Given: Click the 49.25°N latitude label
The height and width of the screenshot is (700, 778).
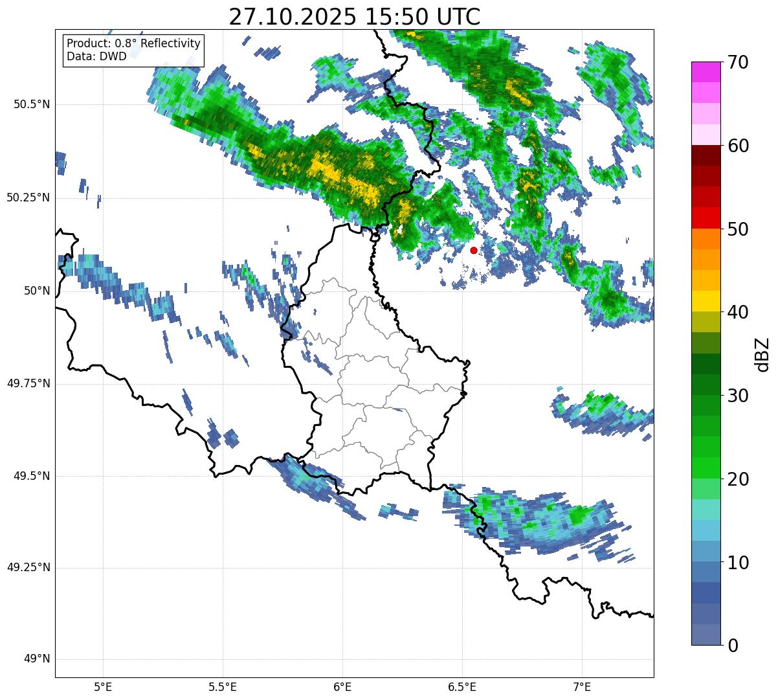Looking at the screenshot, I should point(28,568).
